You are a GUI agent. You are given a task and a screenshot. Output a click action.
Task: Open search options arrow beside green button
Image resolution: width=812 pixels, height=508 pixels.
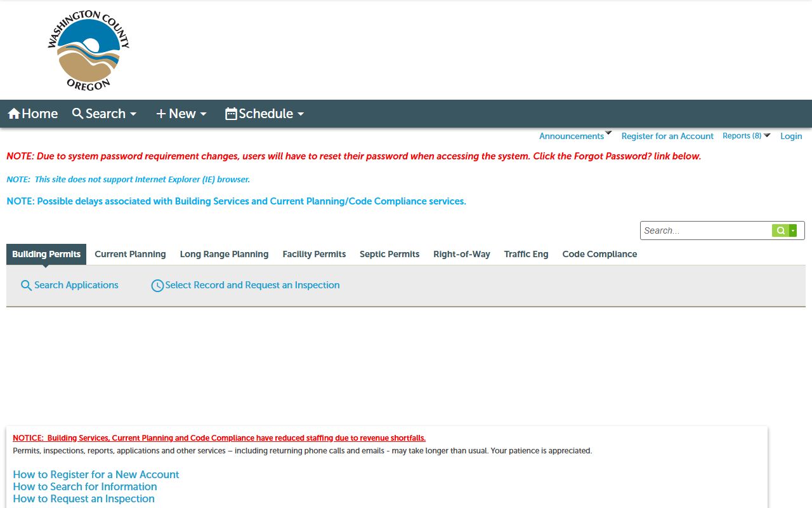point(793,231)
